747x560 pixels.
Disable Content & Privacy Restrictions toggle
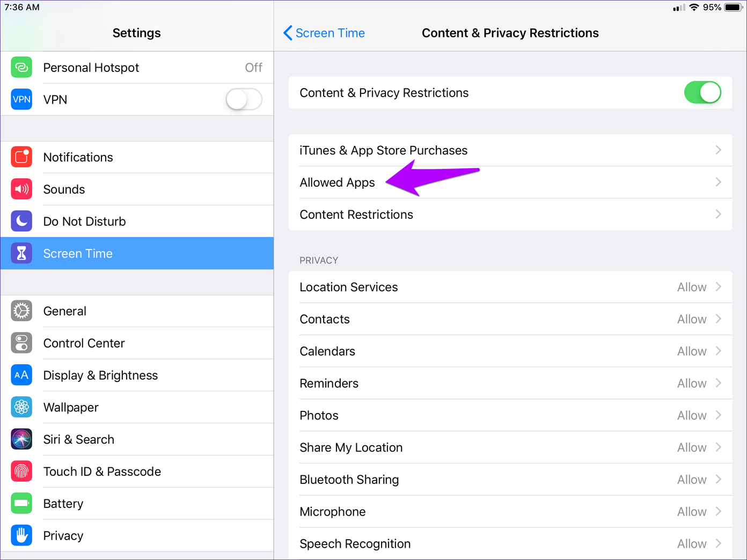(702, 93)
